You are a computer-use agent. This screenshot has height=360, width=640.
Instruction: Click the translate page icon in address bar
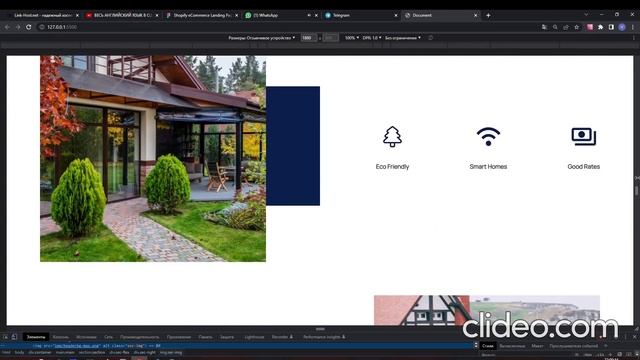click(x=544, y=27)
